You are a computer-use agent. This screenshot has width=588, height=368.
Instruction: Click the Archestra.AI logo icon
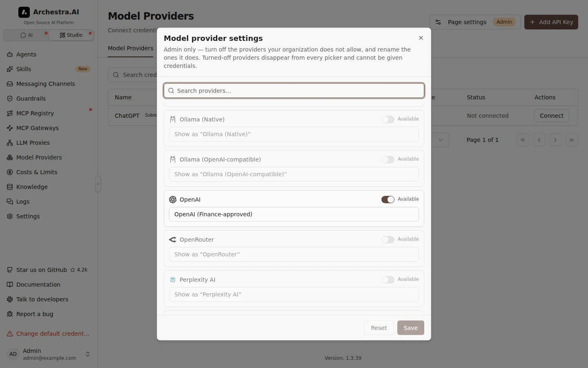pos(24,12)
